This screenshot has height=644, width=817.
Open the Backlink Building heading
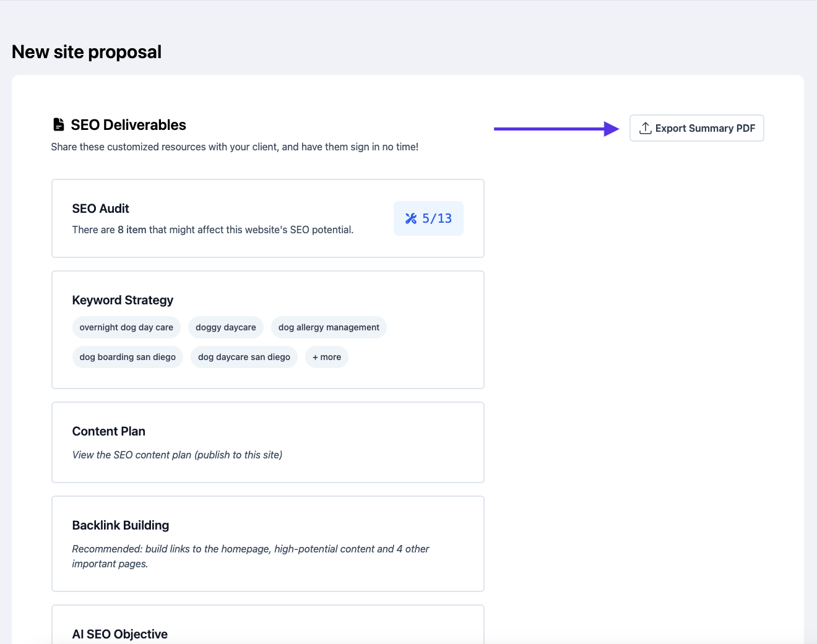[120, 525]
